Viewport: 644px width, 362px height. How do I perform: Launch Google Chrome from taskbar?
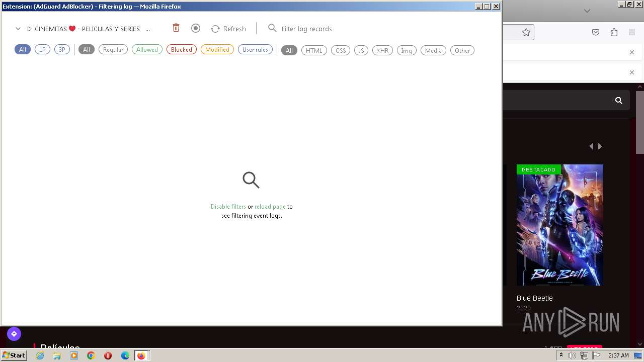point(91,355)
